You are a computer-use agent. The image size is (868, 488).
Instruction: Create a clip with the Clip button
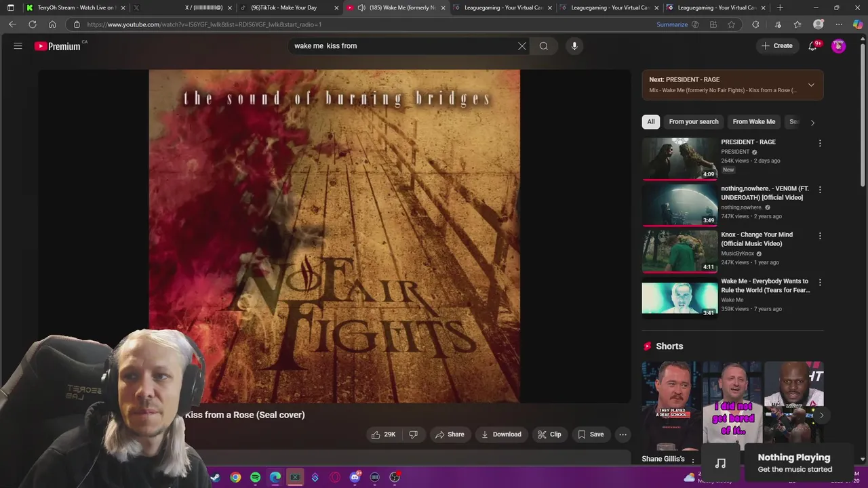549,434
